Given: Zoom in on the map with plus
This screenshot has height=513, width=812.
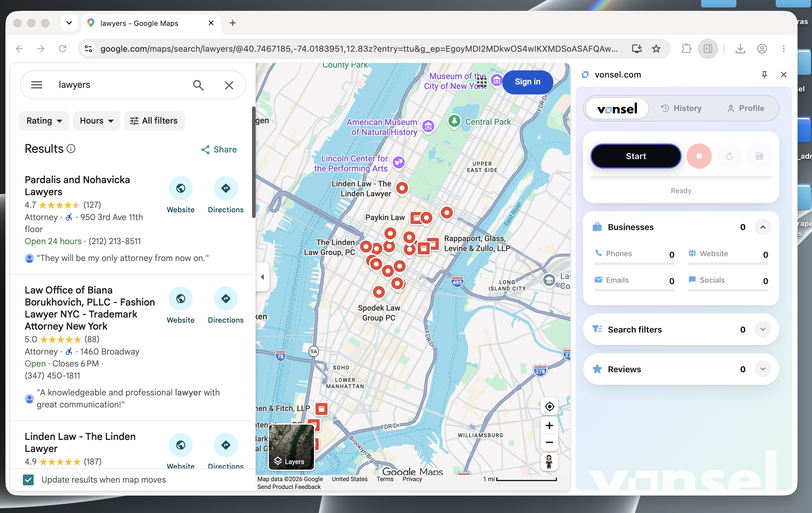Looking at the screenshot, I should pos(549,425).
